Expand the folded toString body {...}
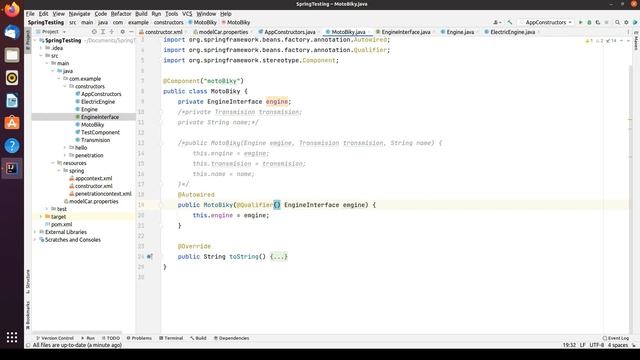This screenshot has width=640, height=360. 279,256
